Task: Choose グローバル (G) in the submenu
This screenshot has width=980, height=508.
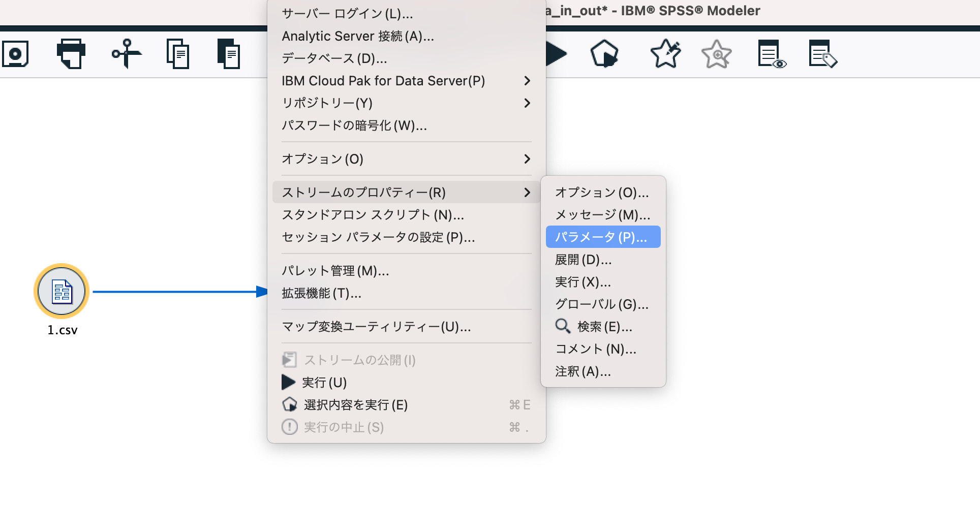Action: coord(601,304)
